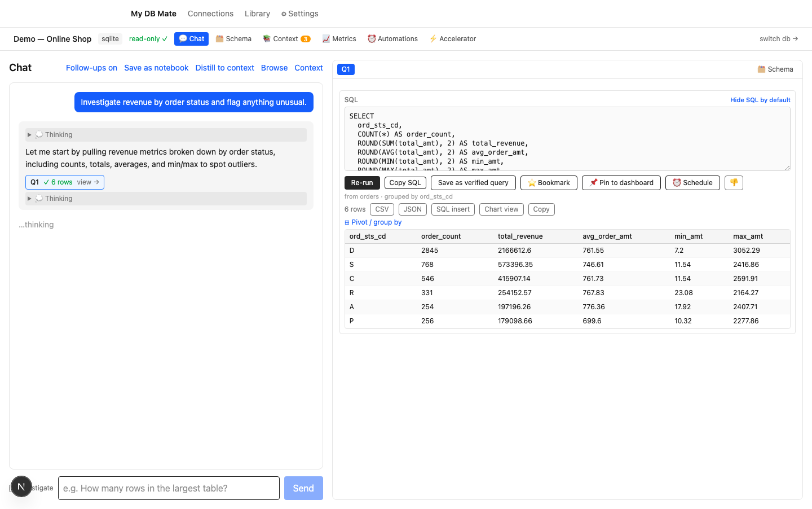Viewport: 812px width, 509px height.
Task: Click the Bookmark star button
Action: tap(549, 183)
